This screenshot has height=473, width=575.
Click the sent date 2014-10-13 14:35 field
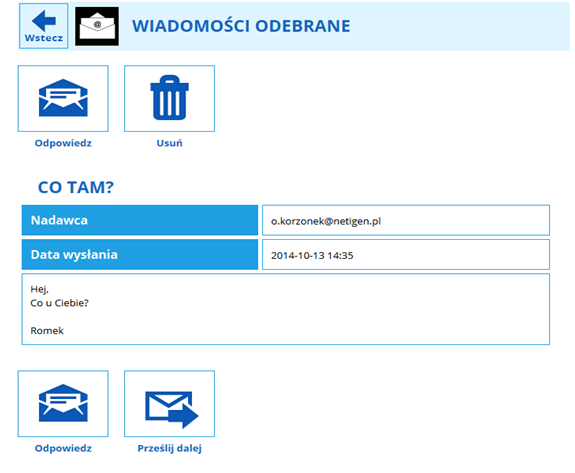(x=406, y=254)
